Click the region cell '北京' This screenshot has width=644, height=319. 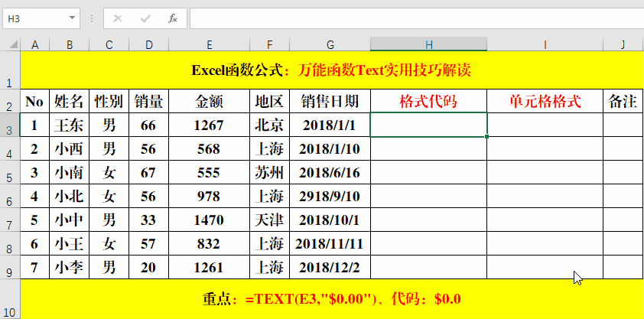(269, 125)
